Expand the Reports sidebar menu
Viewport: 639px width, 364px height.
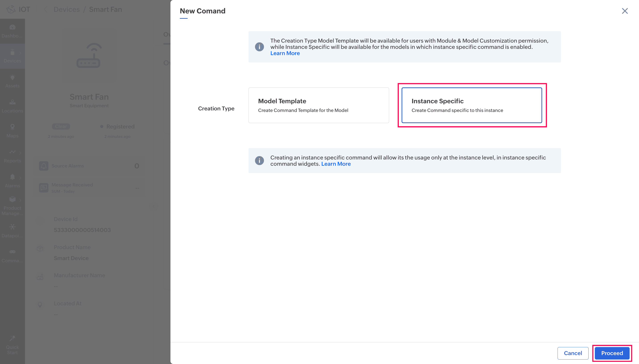coord(12,156)
